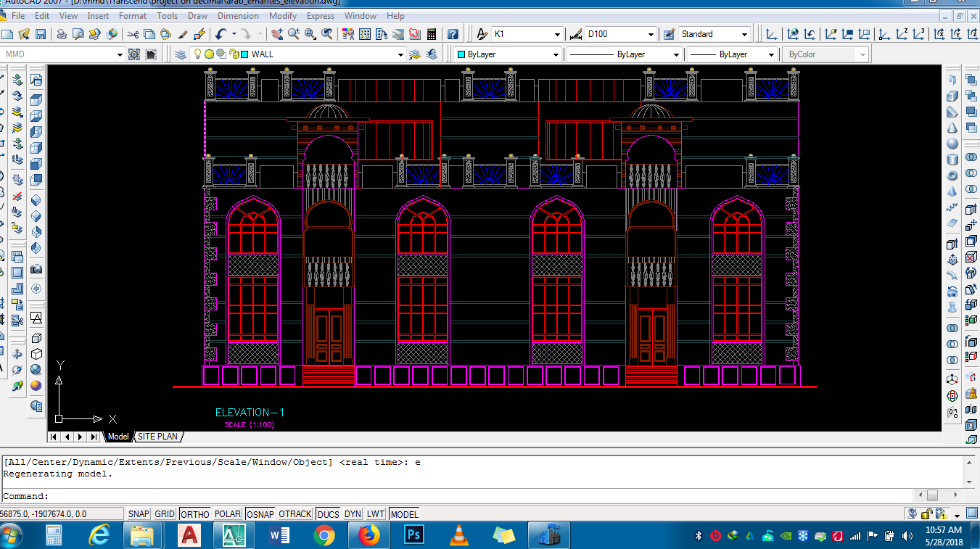Toggle OSNAP in the status bar
This screenshot has width=980, height=549.
(x=260, y=514)
